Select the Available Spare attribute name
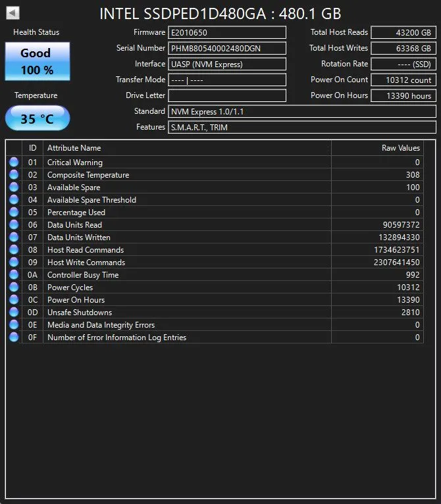Screen dimensions: 441x504 tap(74, 188)
